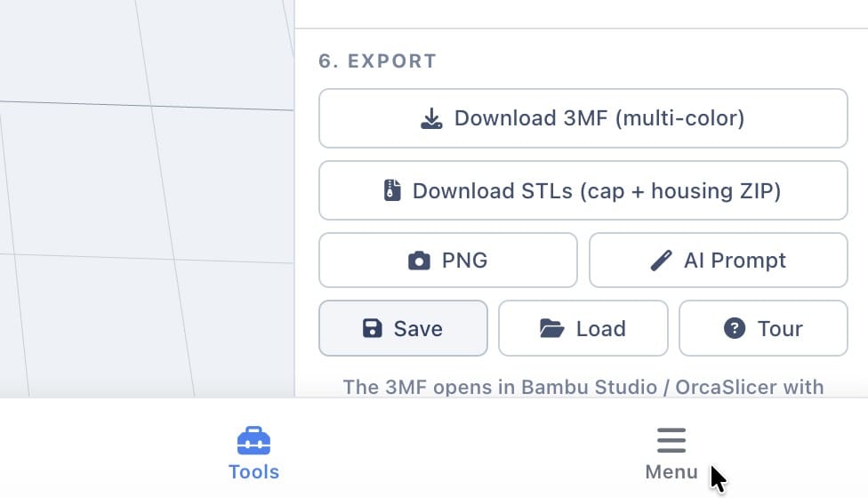This screenshot has height=498, width=868.
Task: Click the camera icon on PNG button
Action: click(419, 260)
